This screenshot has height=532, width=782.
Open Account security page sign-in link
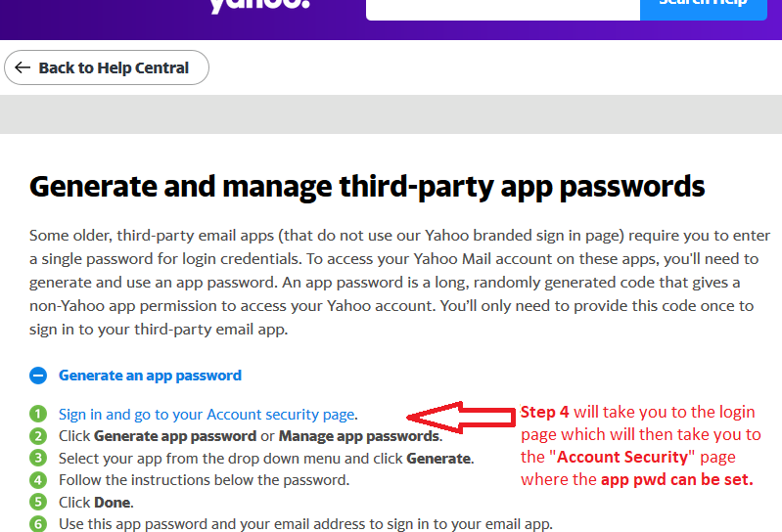[207, 415]
